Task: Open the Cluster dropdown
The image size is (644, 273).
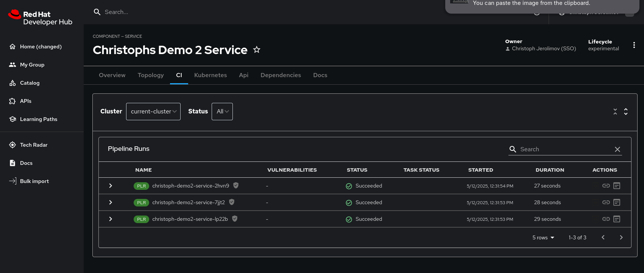Action: click(x=153, y=112)
